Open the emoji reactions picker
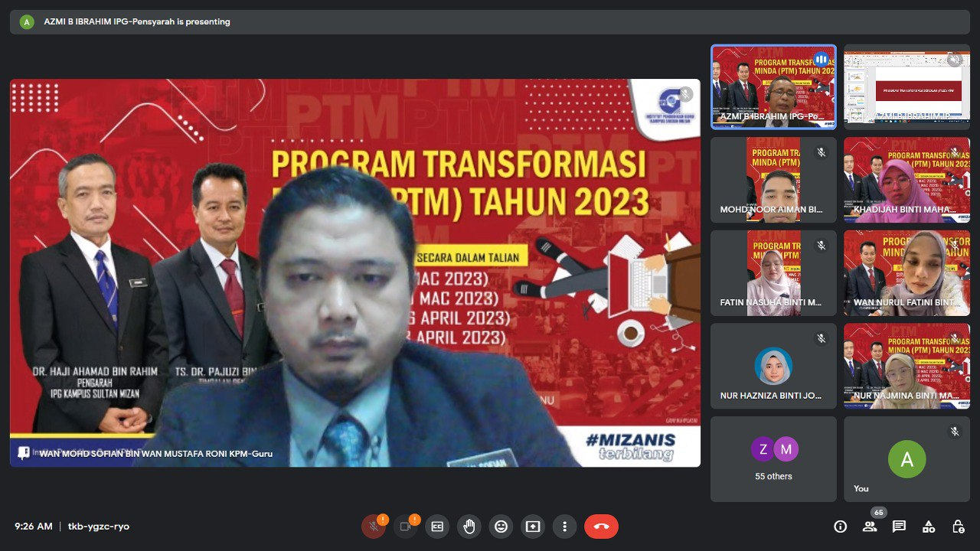Viewport: 980px width, 551px height. [x=501, y=527]
